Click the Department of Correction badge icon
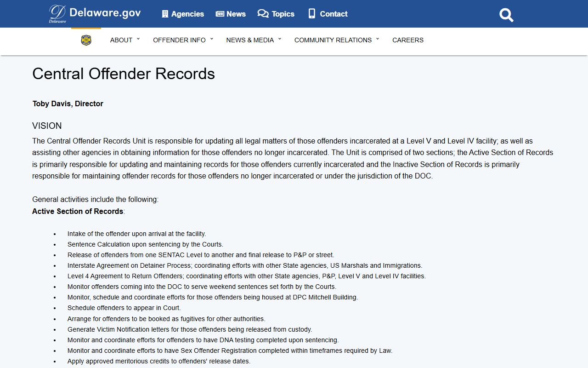The width and height of the screenshot is (588, 368). (x=86, y=40)
